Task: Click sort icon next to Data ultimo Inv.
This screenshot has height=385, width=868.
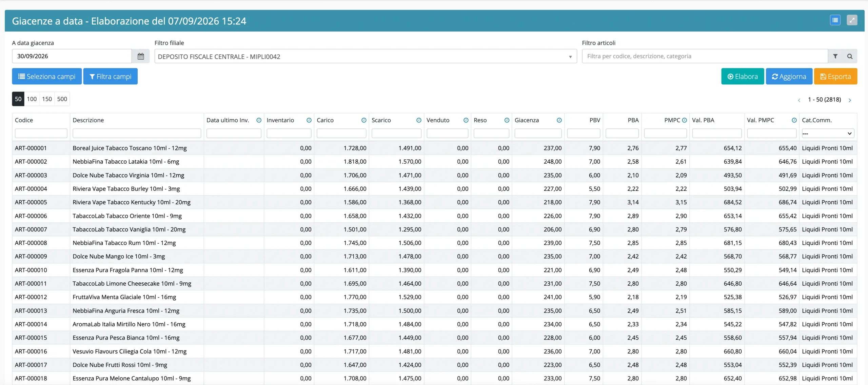Action: click(x=259, y=120)
